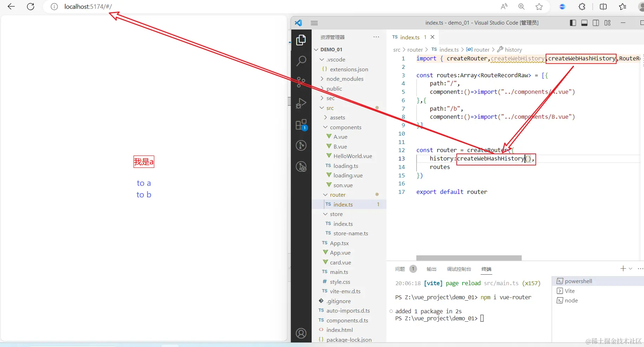Reload the browser page
The height and width of the screenshot is (347, 644).
(31, 6)
